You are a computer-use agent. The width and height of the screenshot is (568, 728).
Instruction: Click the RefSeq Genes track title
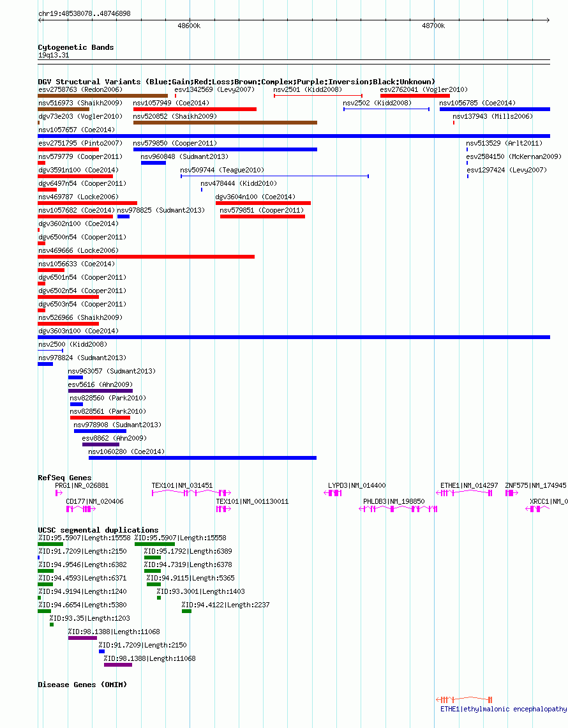[x=64, y=478]
